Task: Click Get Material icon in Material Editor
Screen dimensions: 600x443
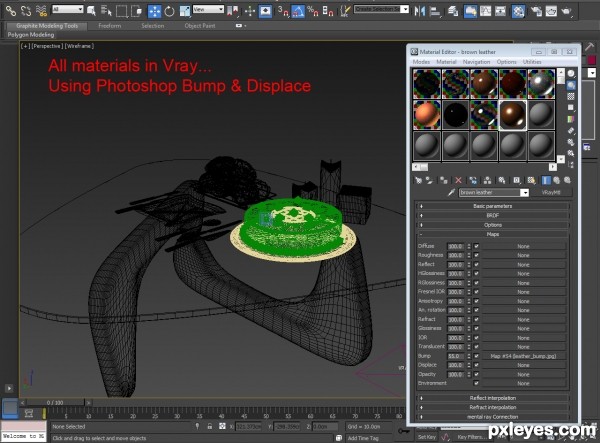Action: 418,180
